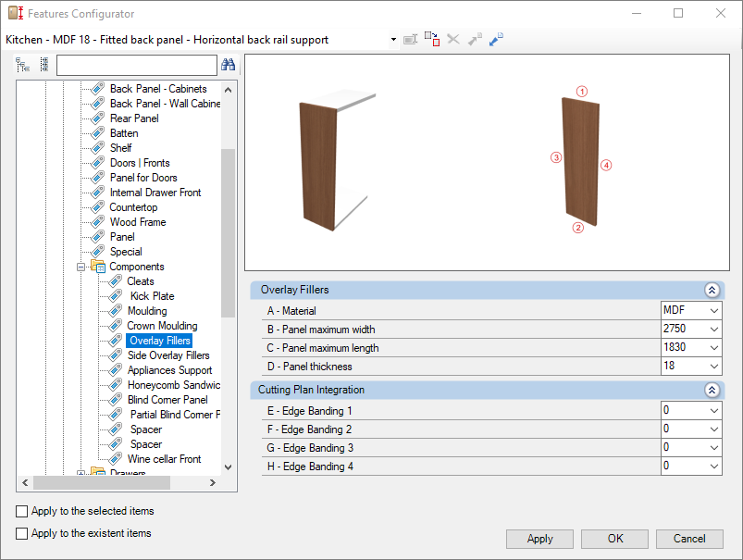Open the Panel maximum width dropdown
743x560 pixels.
tap(714, 330)
